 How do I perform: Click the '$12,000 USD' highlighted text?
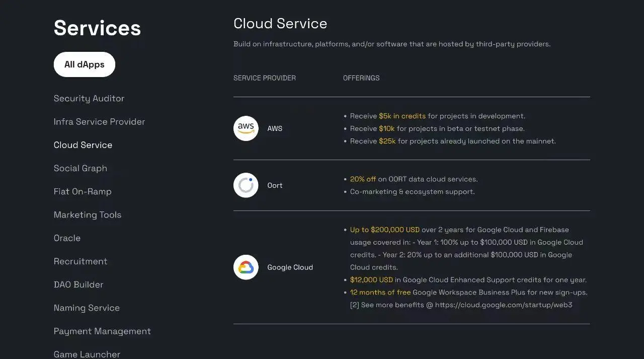371,280
